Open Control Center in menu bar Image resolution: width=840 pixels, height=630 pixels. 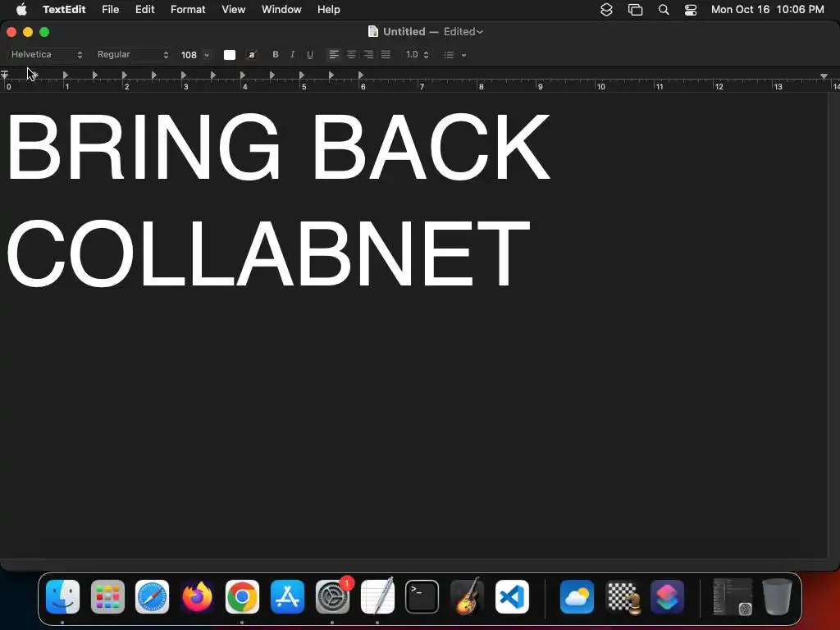click(x=691, y=10)
